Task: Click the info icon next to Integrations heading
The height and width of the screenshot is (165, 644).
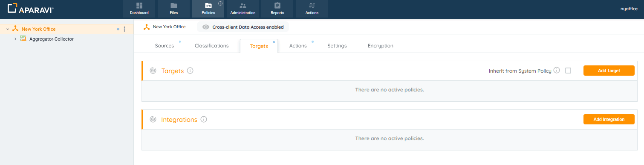Action: click(204, 119)
